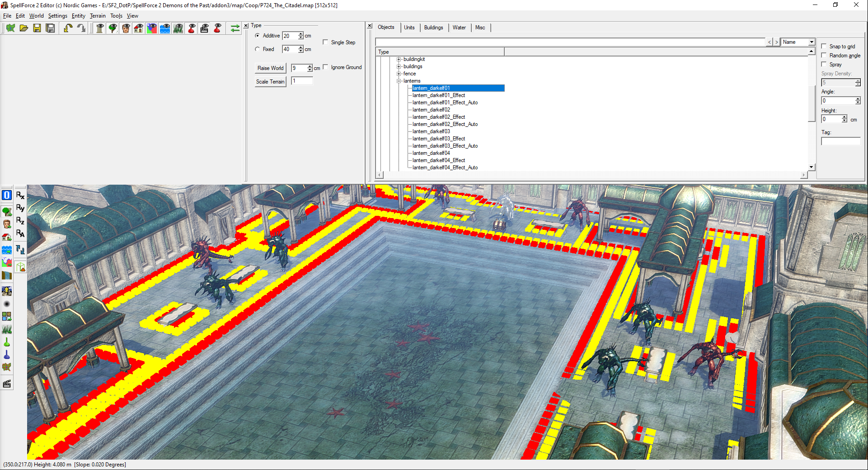868x470 pixels.
Task: Open the World menu
Action: 37,16
